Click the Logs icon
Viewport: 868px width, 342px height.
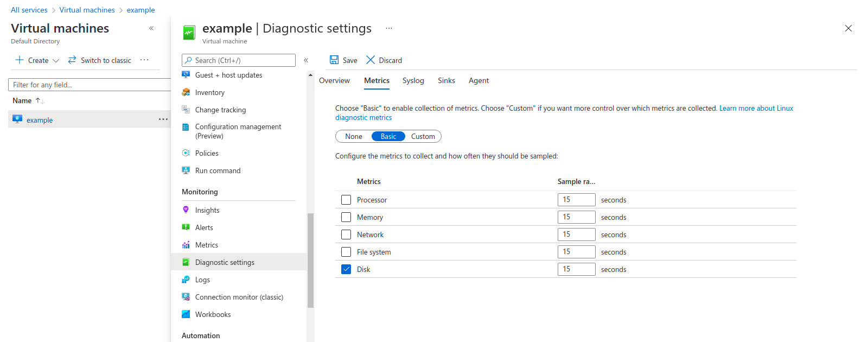click(x=186, y=280)
